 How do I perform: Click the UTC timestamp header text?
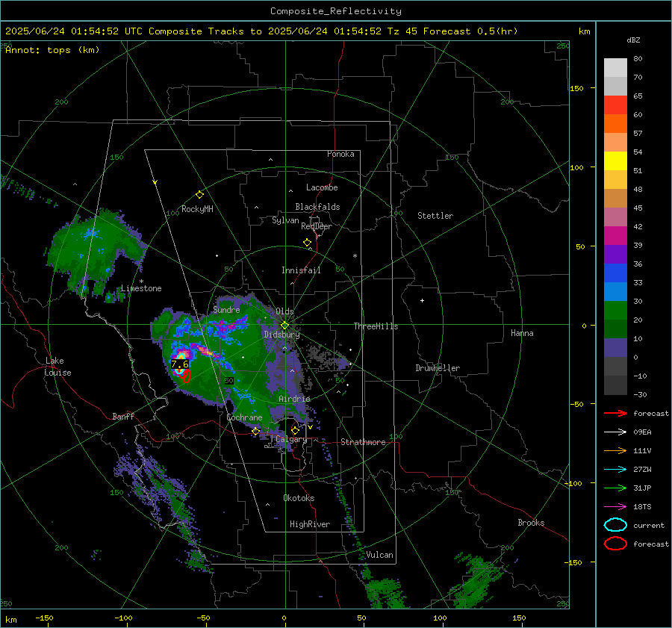pos(261,31)
